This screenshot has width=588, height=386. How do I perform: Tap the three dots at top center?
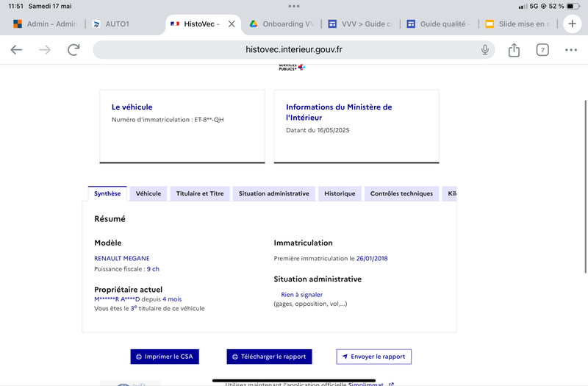[294, 6]
